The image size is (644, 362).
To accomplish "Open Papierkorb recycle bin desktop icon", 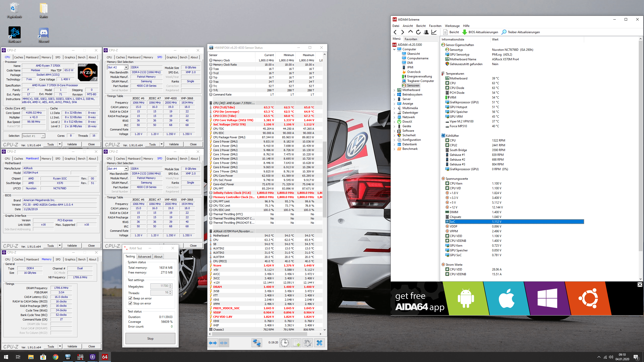I will pyautogui.click(x=14, y=10).
